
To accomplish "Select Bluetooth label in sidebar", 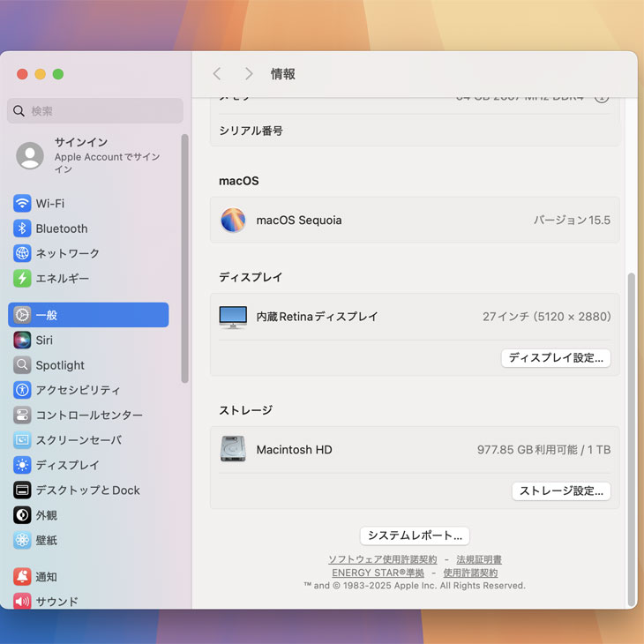I will (x=62, y=228).
